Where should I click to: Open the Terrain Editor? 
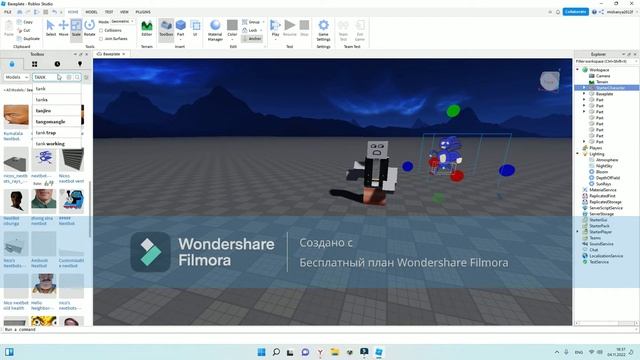147,28
